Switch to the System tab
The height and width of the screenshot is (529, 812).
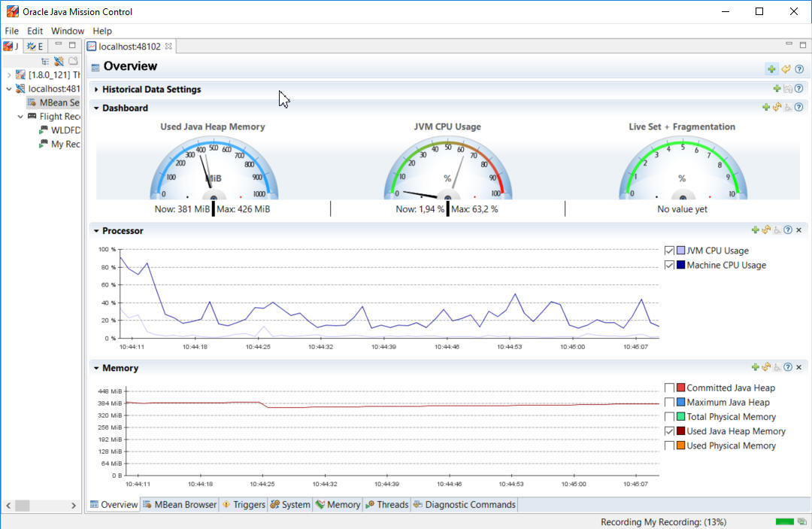[x=290, y=505]
